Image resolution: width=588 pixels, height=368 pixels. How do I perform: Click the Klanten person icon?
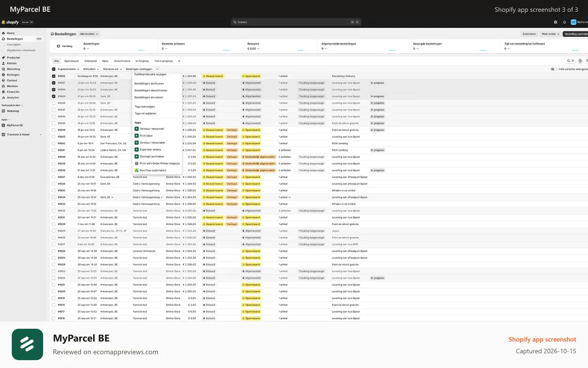point(3,63)
